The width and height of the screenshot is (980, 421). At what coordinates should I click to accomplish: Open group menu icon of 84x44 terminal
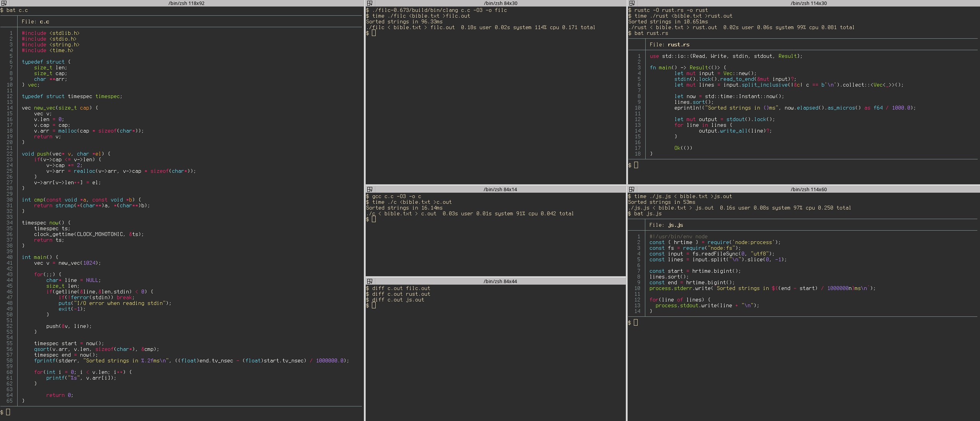coord(370,281)
